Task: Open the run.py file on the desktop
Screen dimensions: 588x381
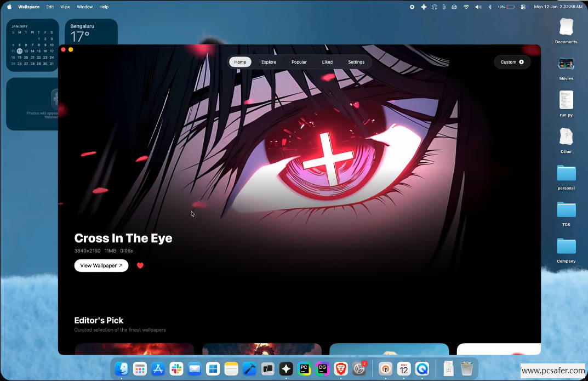Action: pyautogui.click(x=566, y=101)
